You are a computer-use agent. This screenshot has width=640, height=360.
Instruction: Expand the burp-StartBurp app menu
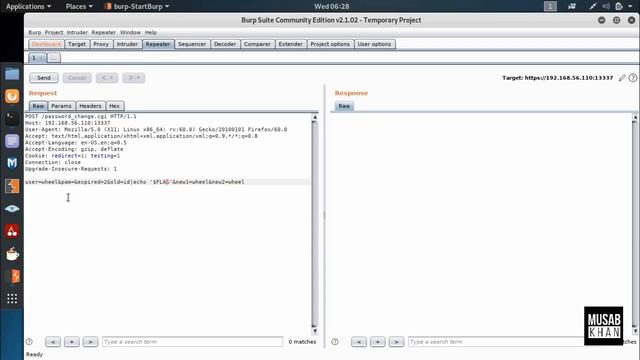(x=137, y=6)
